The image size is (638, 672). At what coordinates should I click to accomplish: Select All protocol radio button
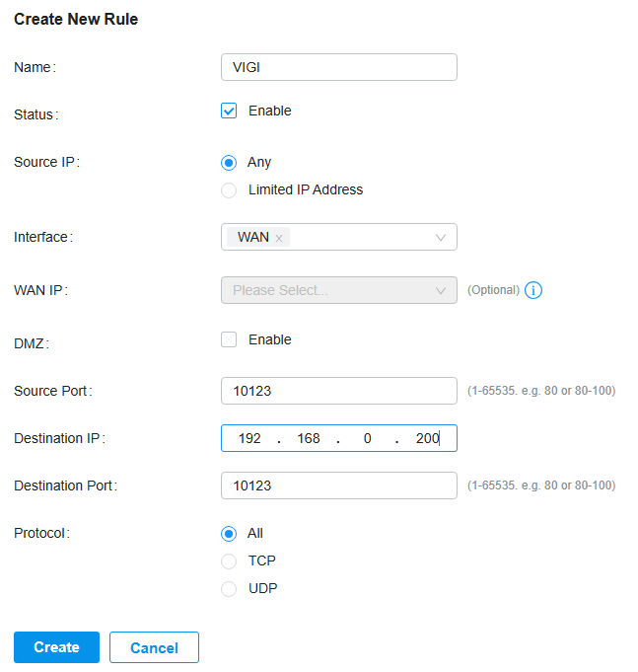pos(229,534)
